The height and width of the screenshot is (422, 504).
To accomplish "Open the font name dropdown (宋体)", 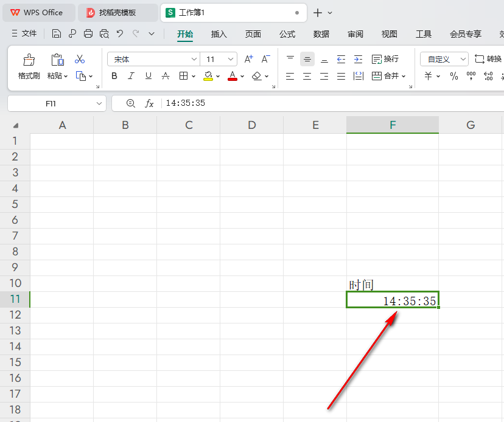I will (194, 59).
